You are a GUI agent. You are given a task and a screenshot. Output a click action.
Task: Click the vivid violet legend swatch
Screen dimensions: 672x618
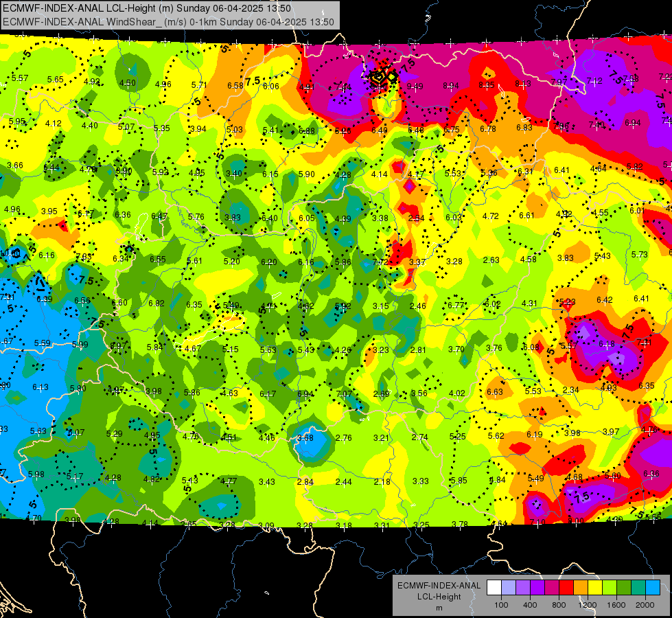[x=537, y=588]
